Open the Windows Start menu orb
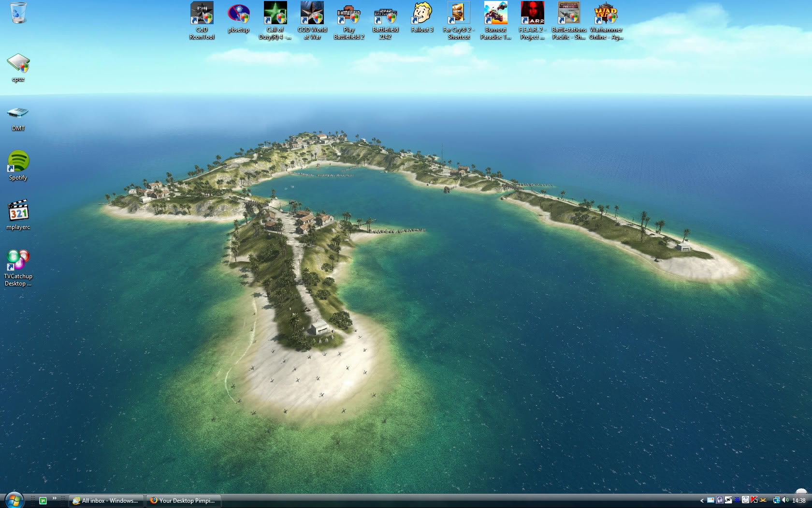Screen dimensions: 812x508 tap(14, 500)
